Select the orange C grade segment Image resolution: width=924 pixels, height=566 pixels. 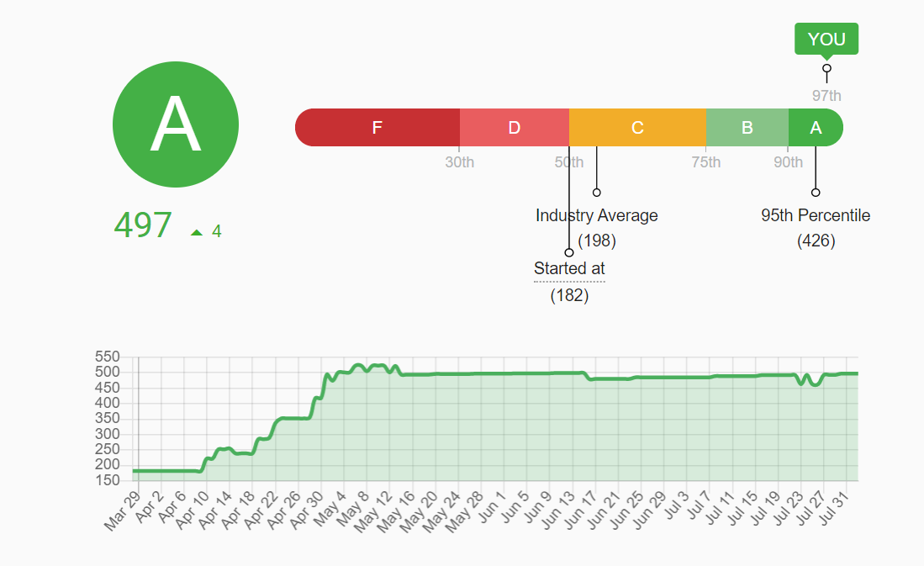point(637,128)
